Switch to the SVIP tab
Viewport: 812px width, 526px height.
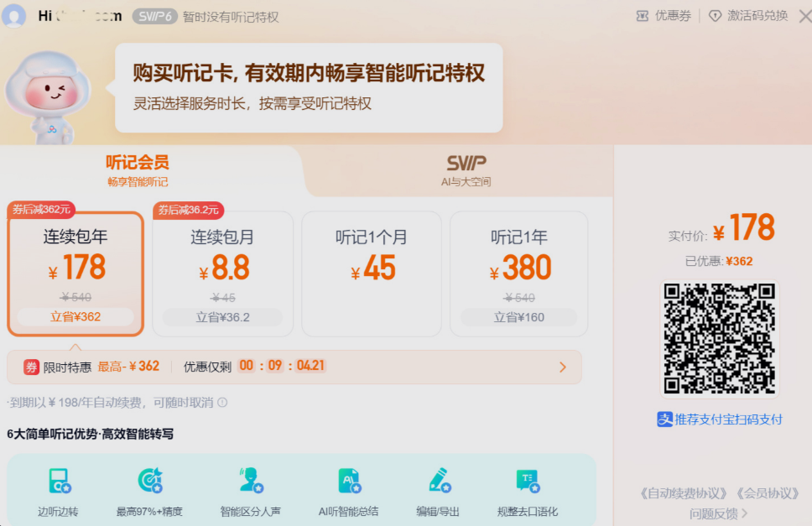(466, 170)
